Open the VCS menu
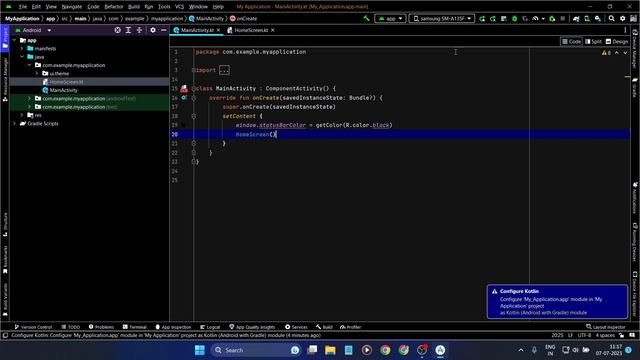The height and width of the screenshot is (360, 640). coord(179,7)
